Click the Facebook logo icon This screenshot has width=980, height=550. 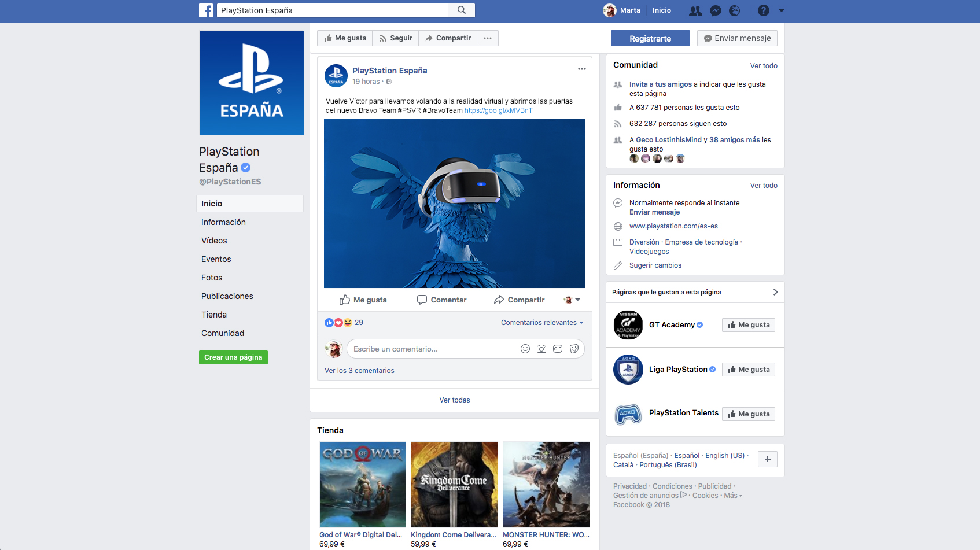coord(206,10)
